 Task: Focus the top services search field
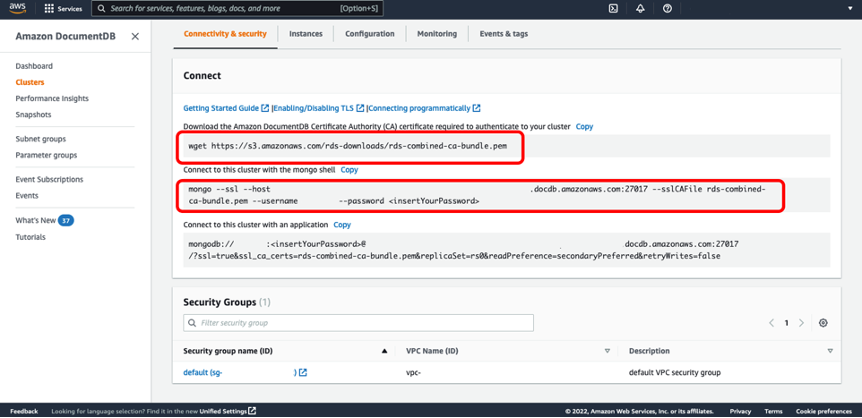point(237,9)
